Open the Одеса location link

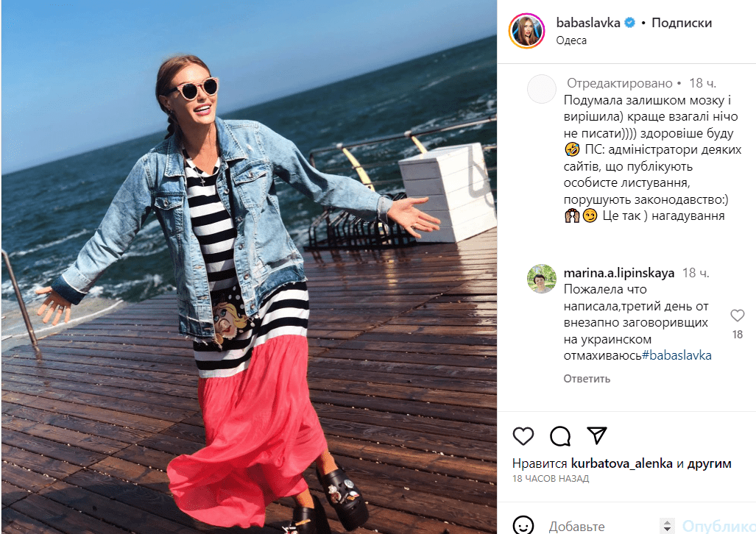[x=571, y=40]
